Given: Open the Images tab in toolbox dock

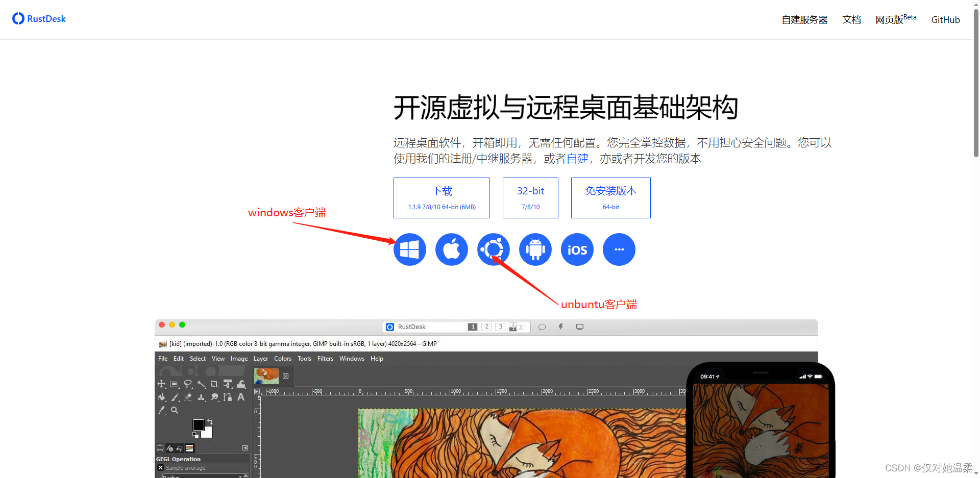Looking at the screenshot, I should tap(189, 448).
